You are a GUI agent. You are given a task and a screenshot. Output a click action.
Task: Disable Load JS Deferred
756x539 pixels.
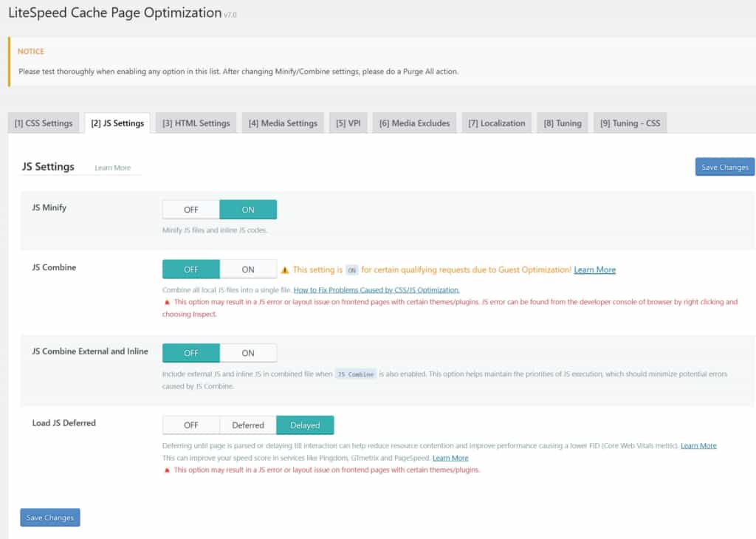[x=190, y=425]
